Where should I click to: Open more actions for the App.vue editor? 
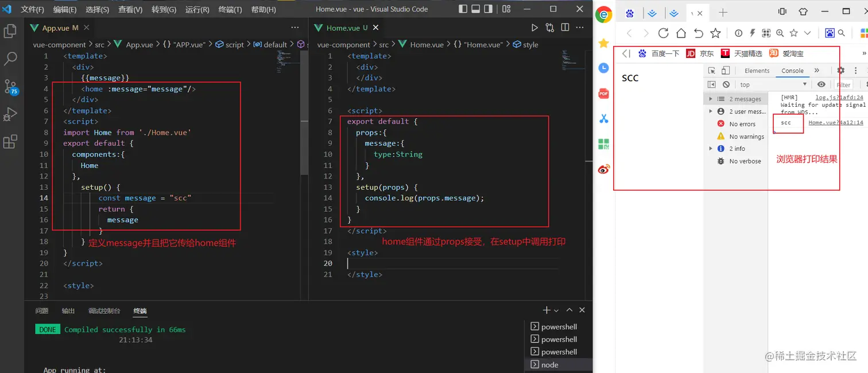(295, 28)
